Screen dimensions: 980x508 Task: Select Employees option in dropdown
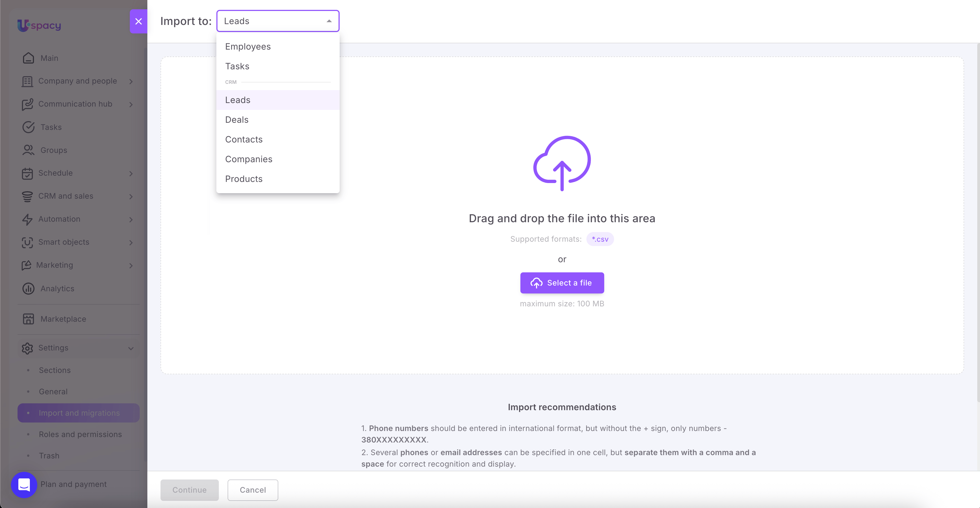pyautogui.click(x=248, y=46)
